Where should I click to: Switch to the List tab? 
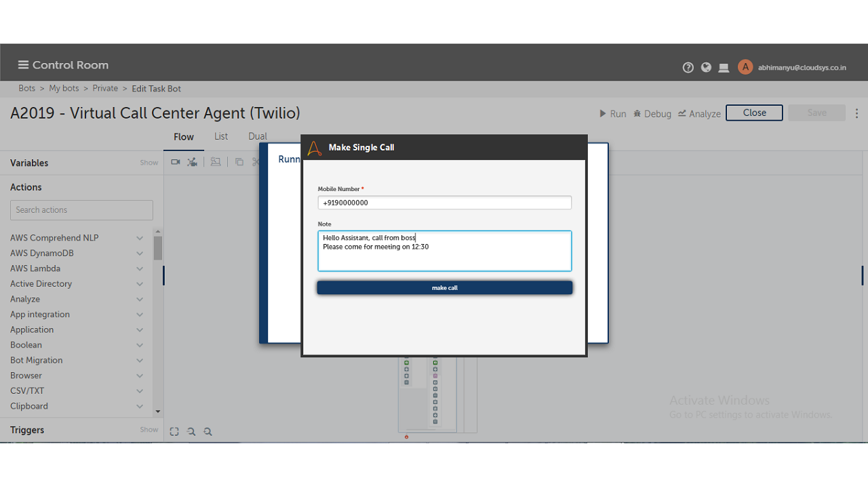tap(221, 136)
